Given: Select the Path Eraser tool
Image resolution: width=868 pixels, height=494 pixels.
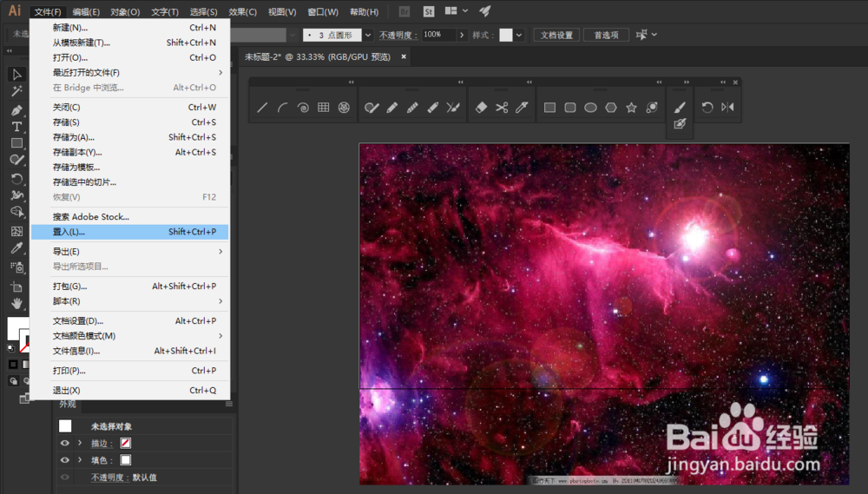Looking at the screenshot, I should (x=433, y=108).
